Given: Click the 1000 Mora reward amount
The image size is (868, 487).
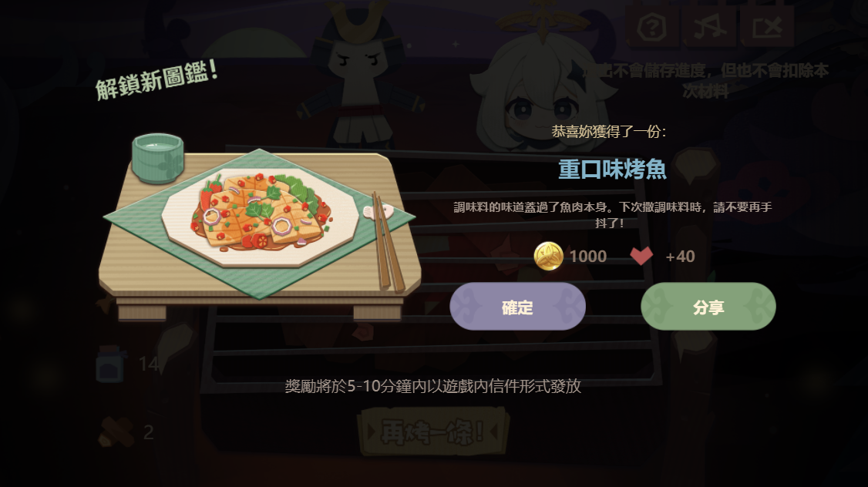Looking at the screenshot, I should click(x=588, y=257).
